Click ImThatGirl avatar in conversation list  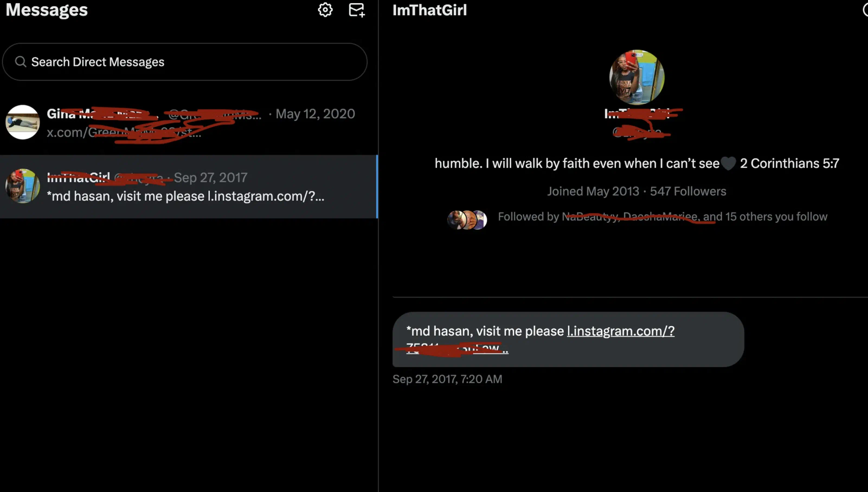[x=22, y=186]
